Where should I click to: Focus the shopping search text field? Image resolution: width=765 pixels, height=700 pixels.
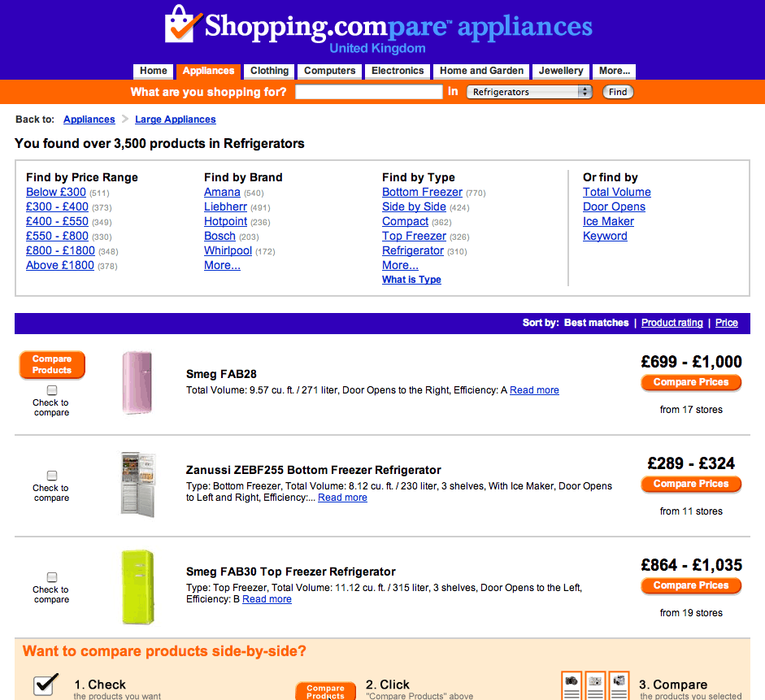click(369, 92)
